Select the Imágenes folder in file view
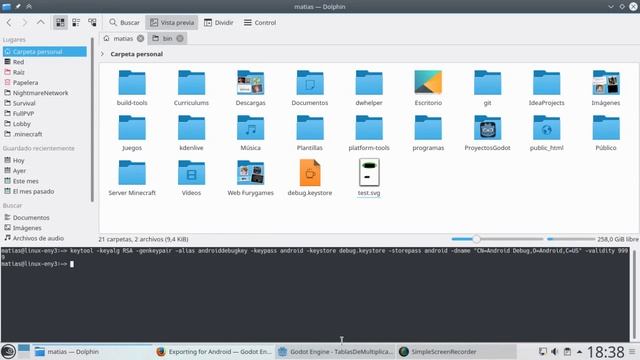This screenshot has width=640, height=360. tap(606, 88)
